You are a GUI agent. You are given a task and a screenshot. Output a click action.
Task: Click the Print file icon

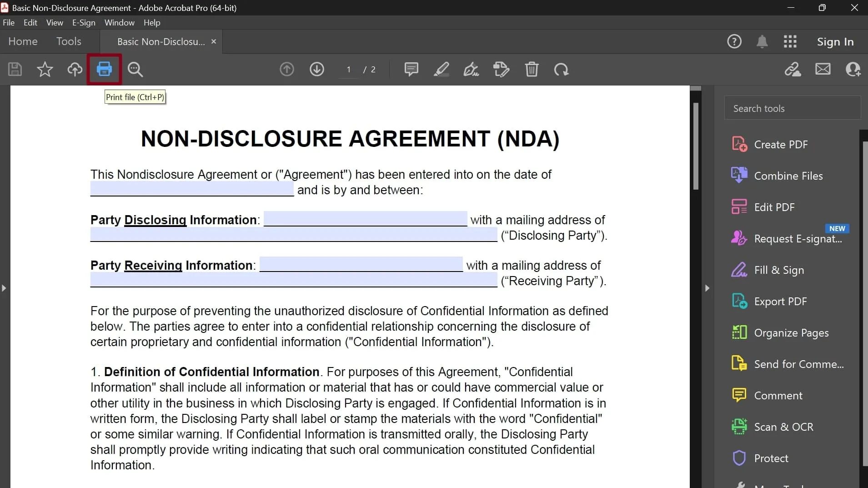pos(104,69)
